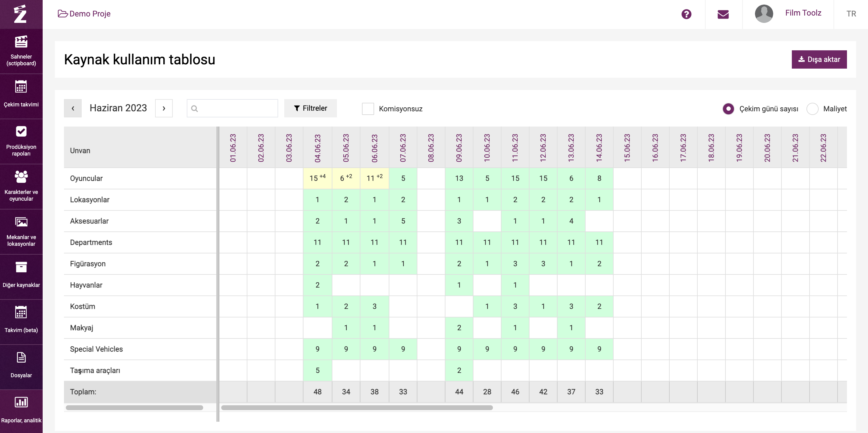The height and width of the screenshot is (433, 868).
Task: Click the Oyuncular row title
Action: coord(86,178)
